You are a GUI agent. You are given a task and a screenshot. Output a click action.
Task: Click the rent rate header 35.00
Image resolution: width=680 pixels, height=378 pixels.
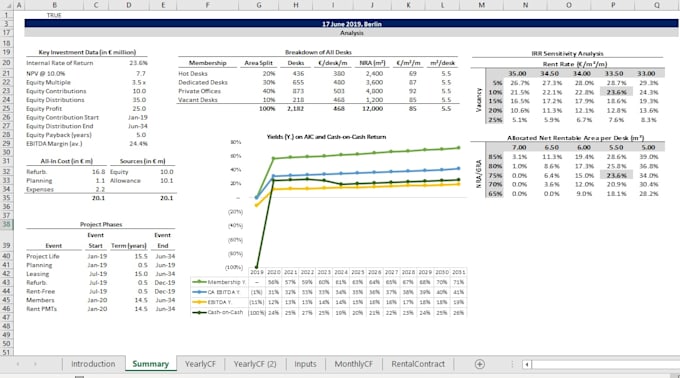(x=517, y=74)
